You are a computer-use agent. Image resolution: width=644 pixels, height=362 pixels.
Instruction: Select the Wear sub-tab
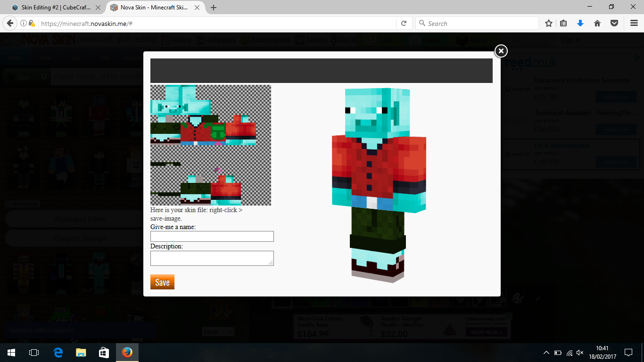point(45,58)
